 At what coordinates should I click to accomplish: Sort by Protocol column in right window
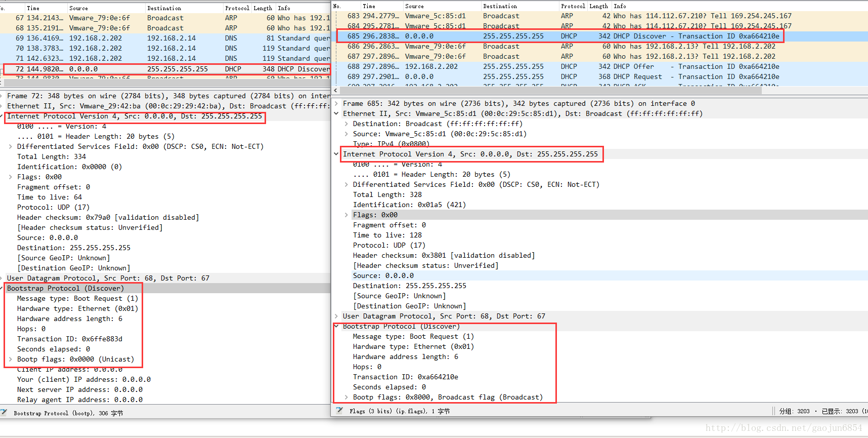click(573, 6)
